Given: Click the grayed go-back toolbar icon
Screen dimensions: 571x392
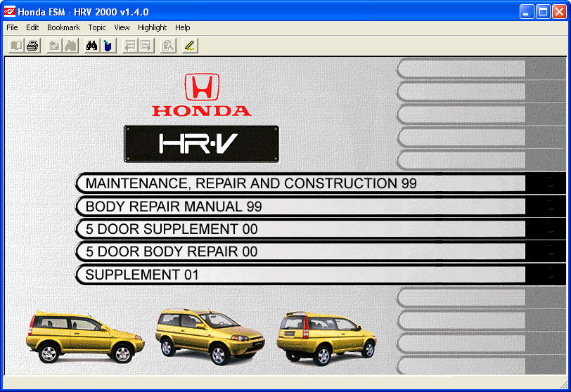Looking at the screenshot, I should [54, 46].
